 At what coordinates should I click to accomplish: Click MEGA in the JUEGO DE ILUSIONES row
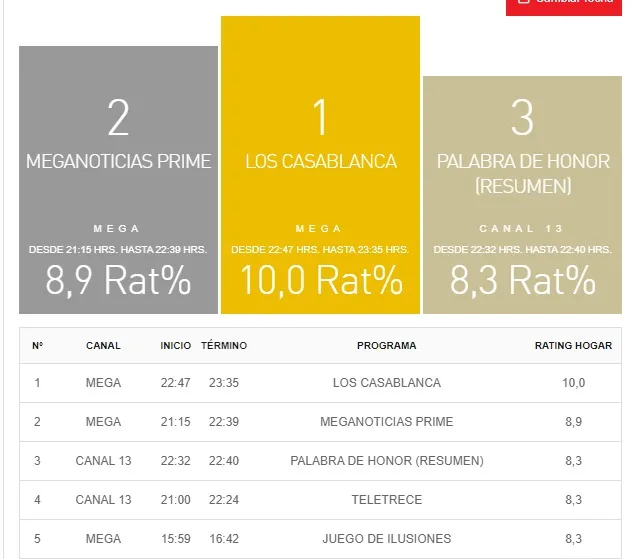pos(103,539)
